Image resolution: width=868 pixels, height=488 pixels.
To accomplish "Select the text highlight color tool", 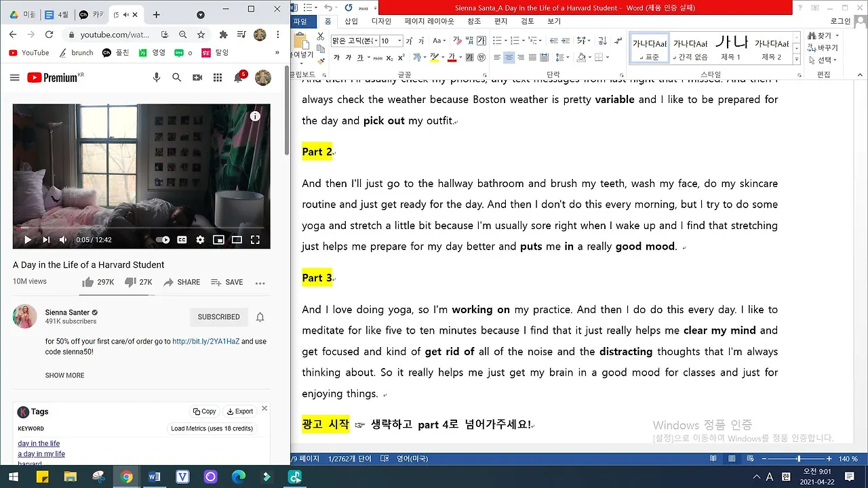I will click(434, 57).
